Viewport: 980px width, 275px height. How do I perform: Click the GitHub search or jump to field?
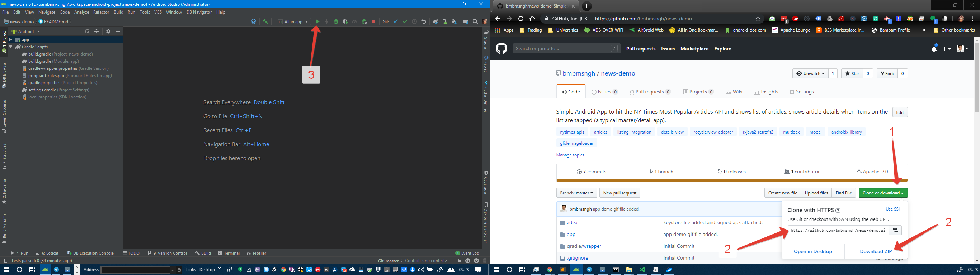(566, 49)
